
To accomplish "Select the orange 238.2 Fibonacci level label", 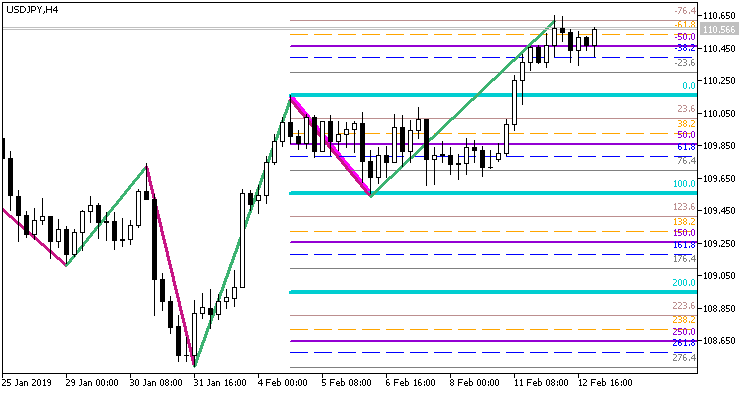I will tap(684, 319).
